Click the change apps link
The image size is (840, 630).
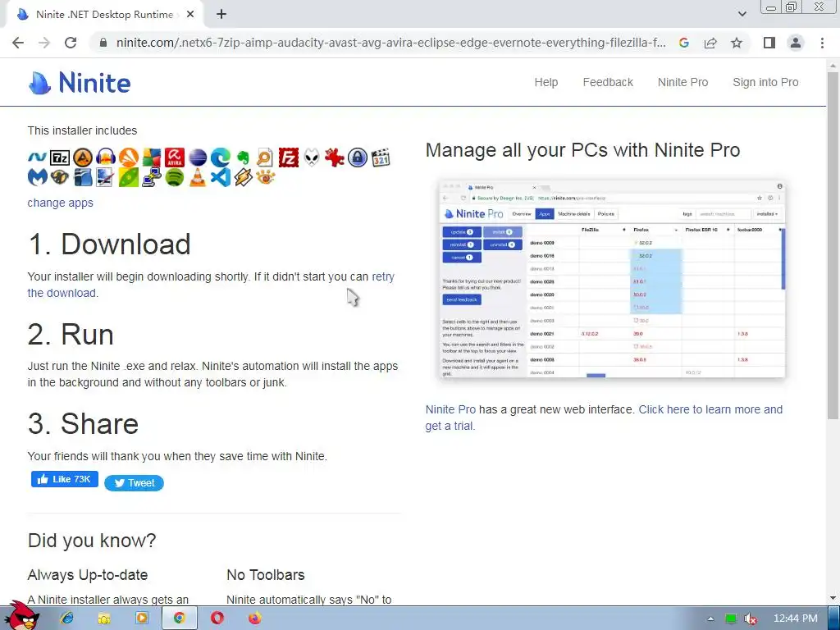(61, 203)
